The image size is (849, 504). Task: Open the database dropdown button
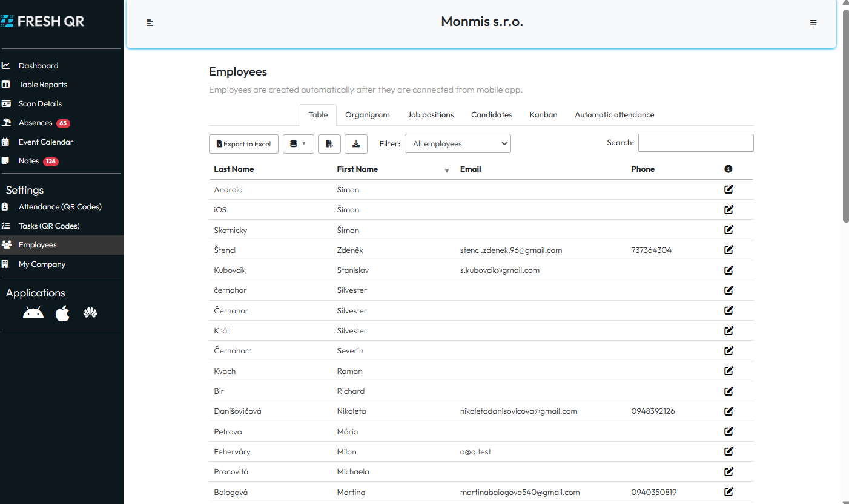pos(298,144)
